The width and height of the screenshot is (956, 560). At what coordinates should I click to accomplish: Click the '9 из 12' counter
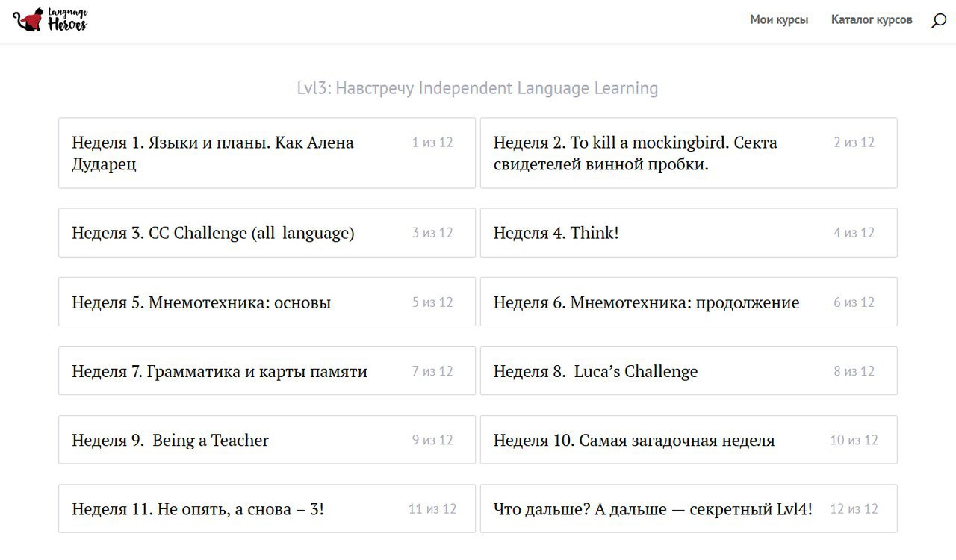pos(432,440)
